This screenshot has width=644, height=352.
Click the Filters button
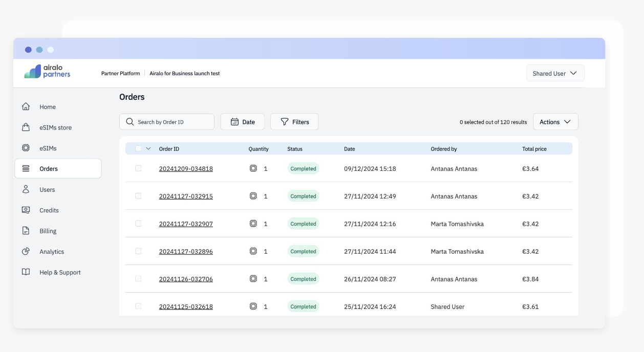click(x=294, y=122)
